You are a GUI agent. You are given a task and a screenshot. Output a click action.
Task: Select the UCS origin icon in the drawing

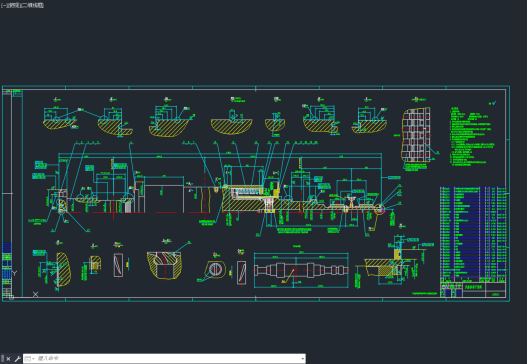(x=11, y=297)
